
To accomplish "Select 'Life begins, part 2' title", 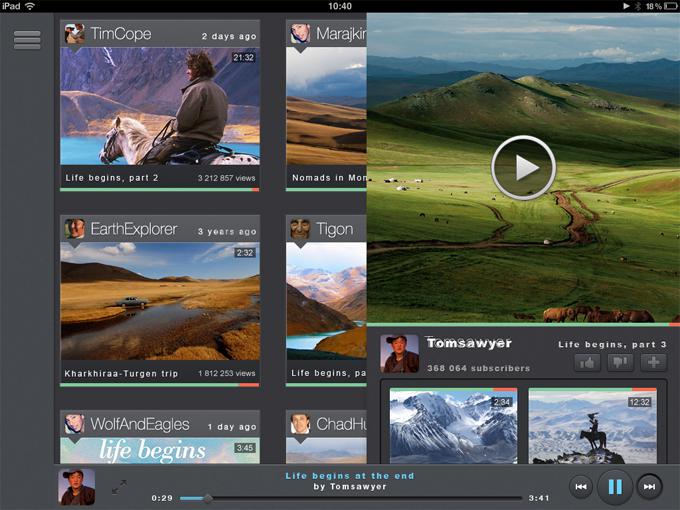I will [x=112, y=178].
